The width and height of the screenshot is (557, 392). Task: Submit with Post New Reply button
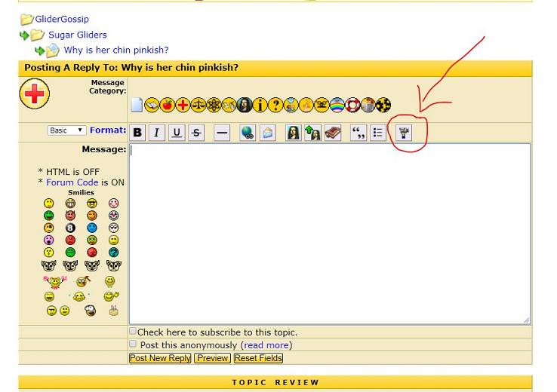(x=160, y=358)
